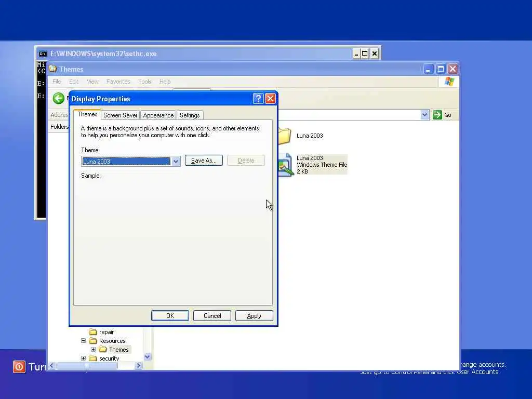Click the Display Properties help question-mark button
The width and height of the screenshot is (532, 399).
click(x=258, y=99)
